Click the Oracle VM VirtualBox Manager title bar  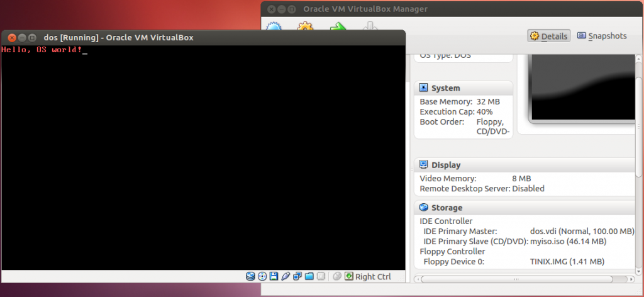(452, 9)
